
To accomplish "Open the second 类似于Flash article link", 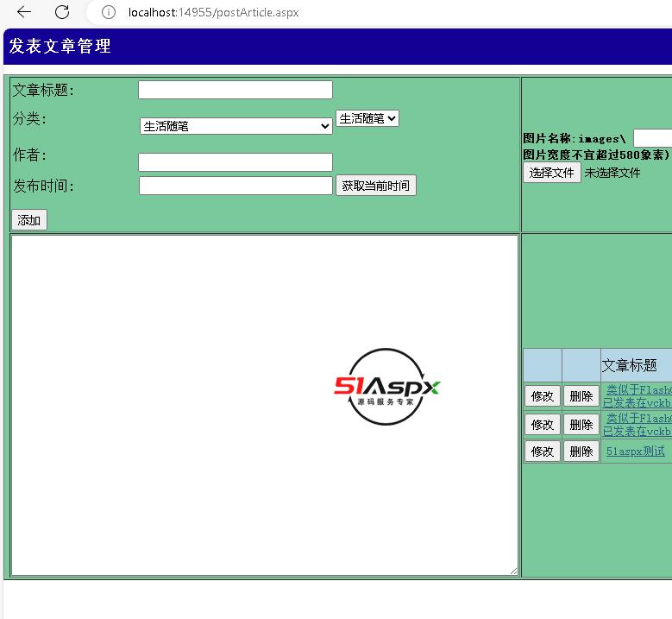I will click(x=637, y=425).
